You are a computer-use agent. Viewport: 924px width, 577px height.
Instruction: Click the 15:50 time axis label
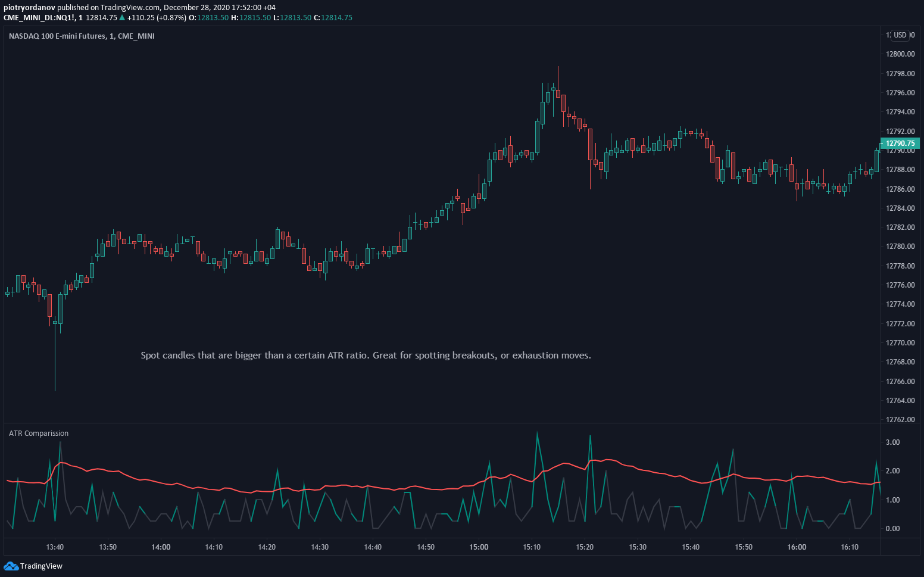coord(744,547)
